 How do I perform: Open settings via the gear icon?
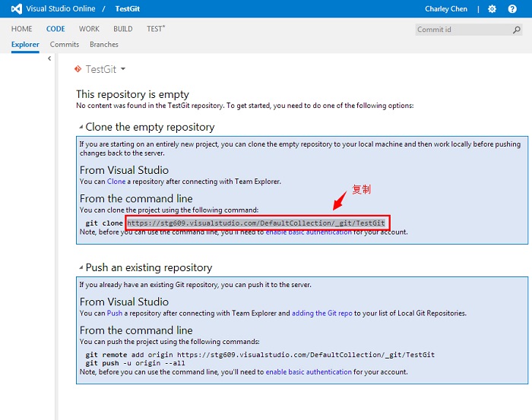pos(492,8)
